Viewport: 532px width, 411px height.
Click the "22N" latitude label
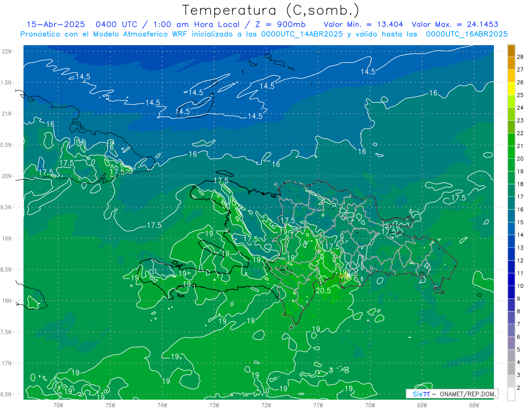(x=7, y=51)
